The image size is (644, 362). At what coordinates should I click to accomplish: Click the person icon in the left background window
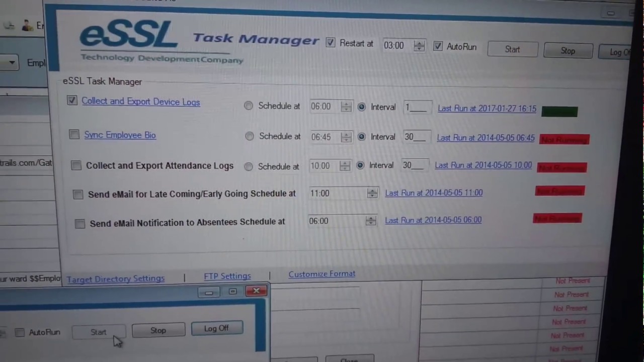pyautogui.click(x=27, y=25)
